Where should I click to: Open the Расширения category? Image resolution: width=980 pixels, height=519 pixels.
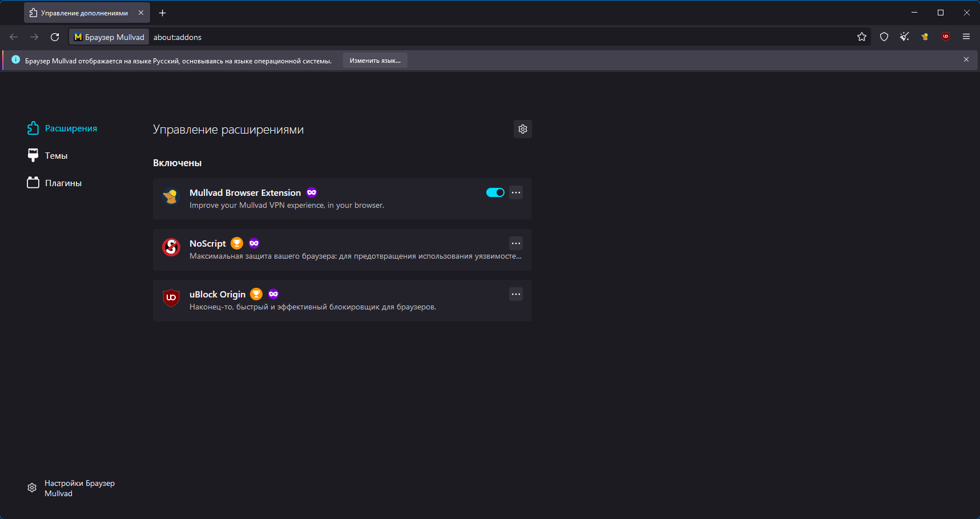click(62, 128)
